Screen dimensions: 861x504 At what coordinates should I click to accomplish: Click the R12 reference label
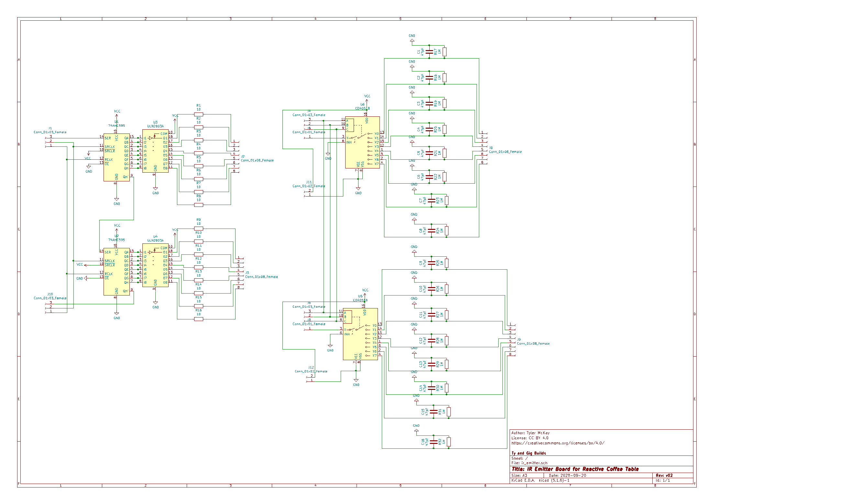pyautogui.click(x=199, y=259)
